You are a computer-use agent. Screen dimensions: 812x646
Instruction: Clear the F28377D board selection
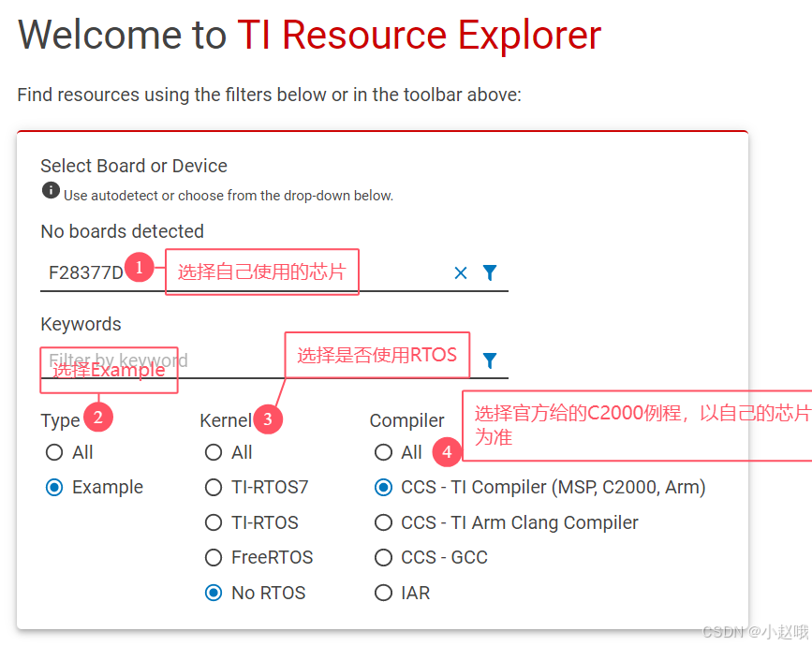click(x=461, y=272)
